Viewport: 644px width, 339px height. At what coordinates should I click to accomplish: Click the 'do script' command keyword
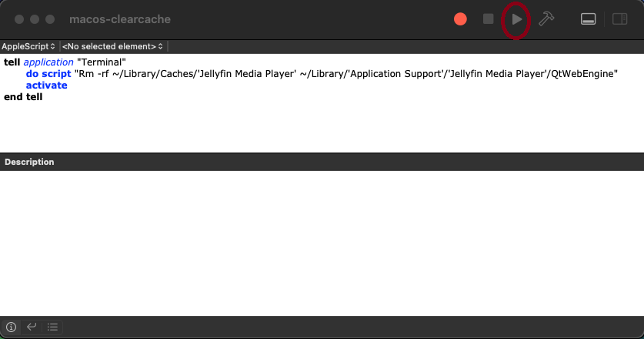(48, 74)
